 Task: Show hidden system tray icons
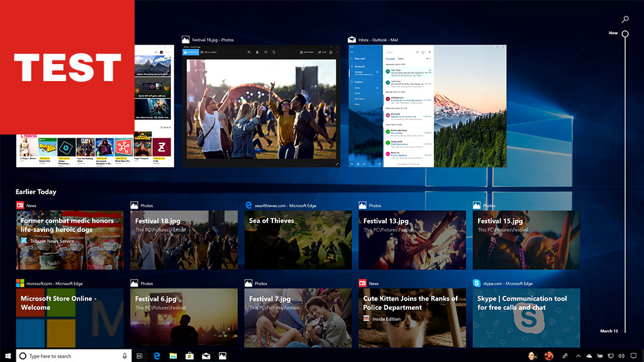579,356
